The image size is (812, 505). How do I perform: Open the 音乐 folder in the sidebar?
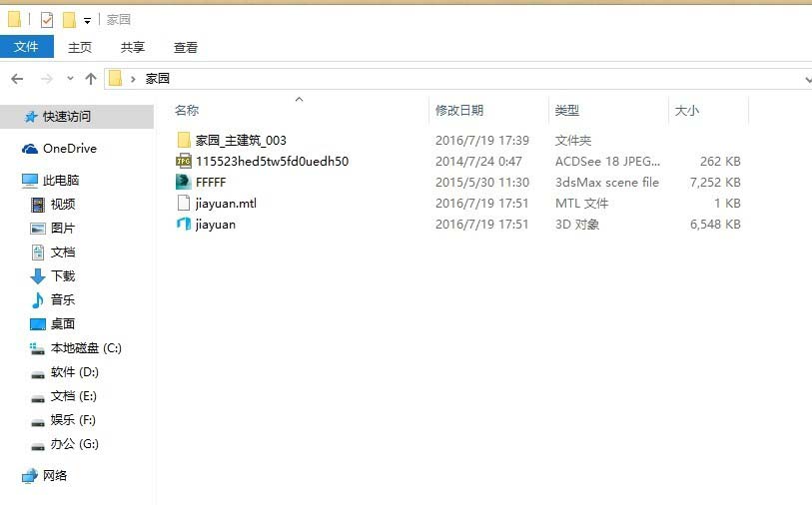point(63,299)
